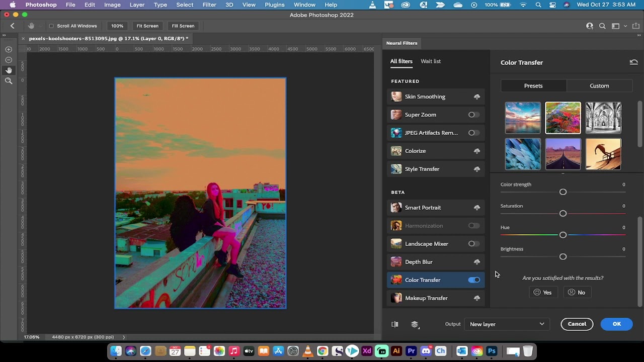Switch to the Custom tab
The image size is (644, 362).
[x=599, y=86]
